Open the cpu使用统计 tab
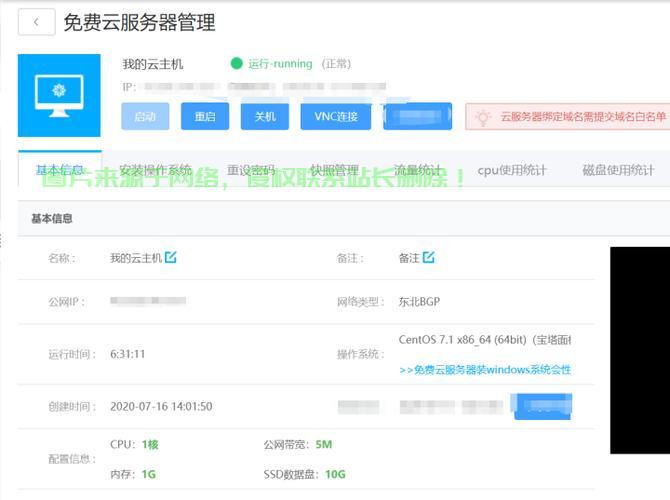670x500 pixels. pyautogui.click(x=512, y=170)
